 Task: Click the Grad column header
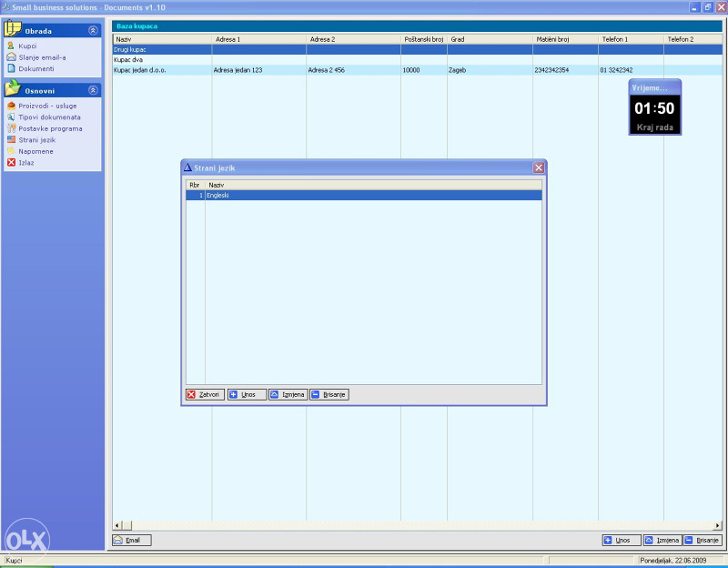[x=490, y=39]
